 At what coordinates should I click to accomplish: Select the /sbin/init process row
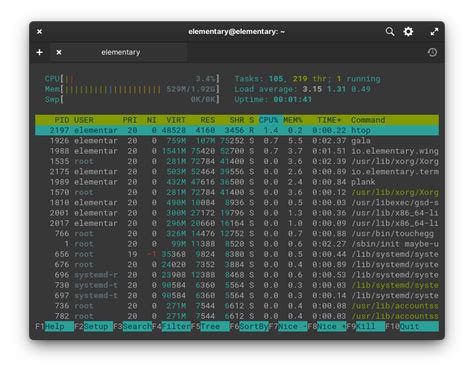point(237,244)
